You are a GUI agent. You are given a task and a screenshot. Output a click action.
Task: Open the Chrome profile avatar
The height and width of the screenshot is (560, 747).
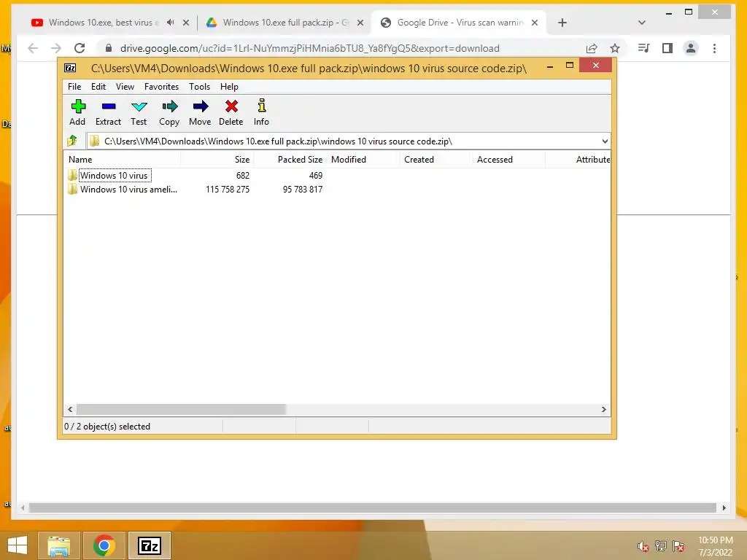pyautogui.click(x=691, y=48)
